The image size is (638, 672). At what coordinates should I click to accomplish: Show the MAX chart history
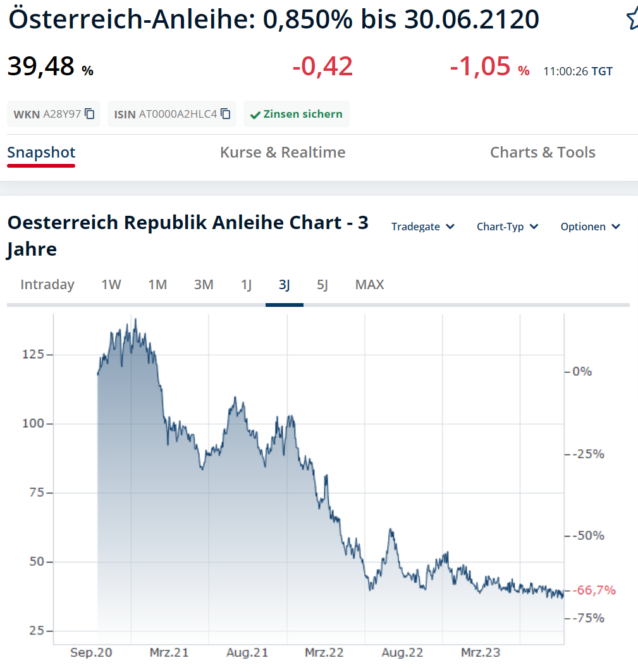369,285
